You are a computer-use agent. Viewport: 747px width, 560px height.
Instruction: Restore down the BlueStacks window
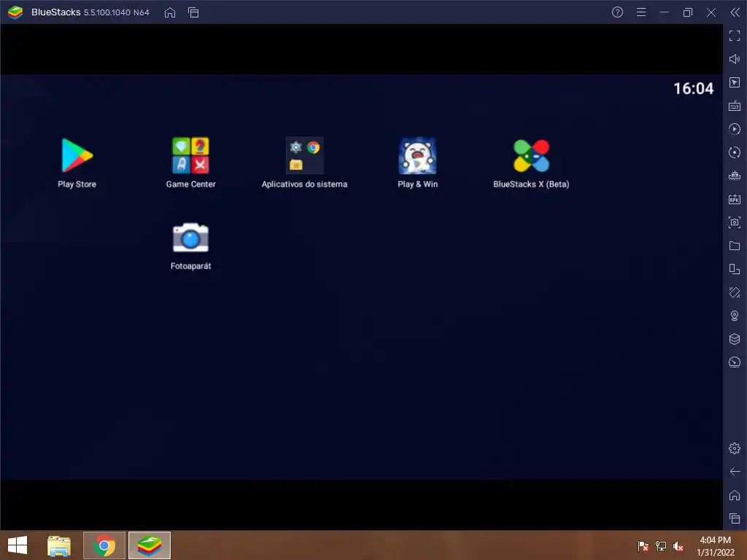(x=688, y=12)
